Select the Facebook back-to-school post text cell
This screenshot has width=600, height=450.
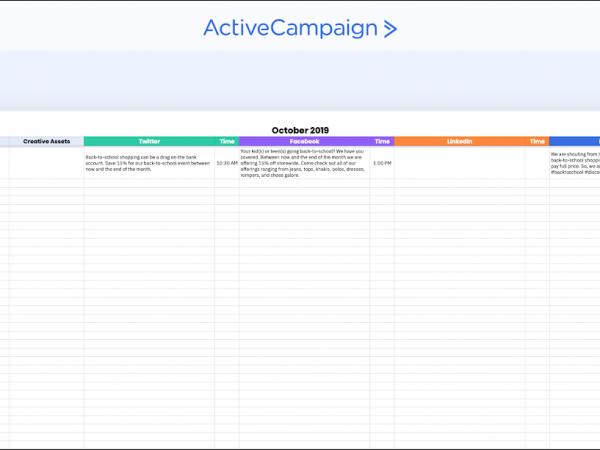pyautogui.click(x=304, y=162)
